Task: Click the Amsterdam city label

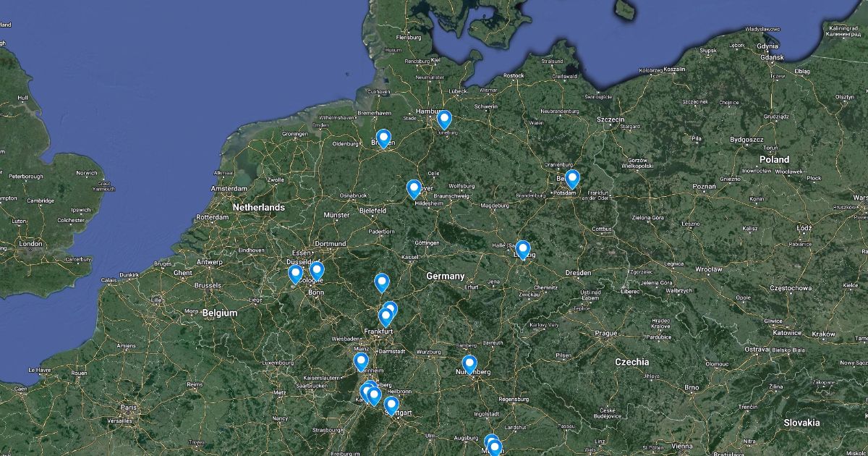Action: point(230,188)
